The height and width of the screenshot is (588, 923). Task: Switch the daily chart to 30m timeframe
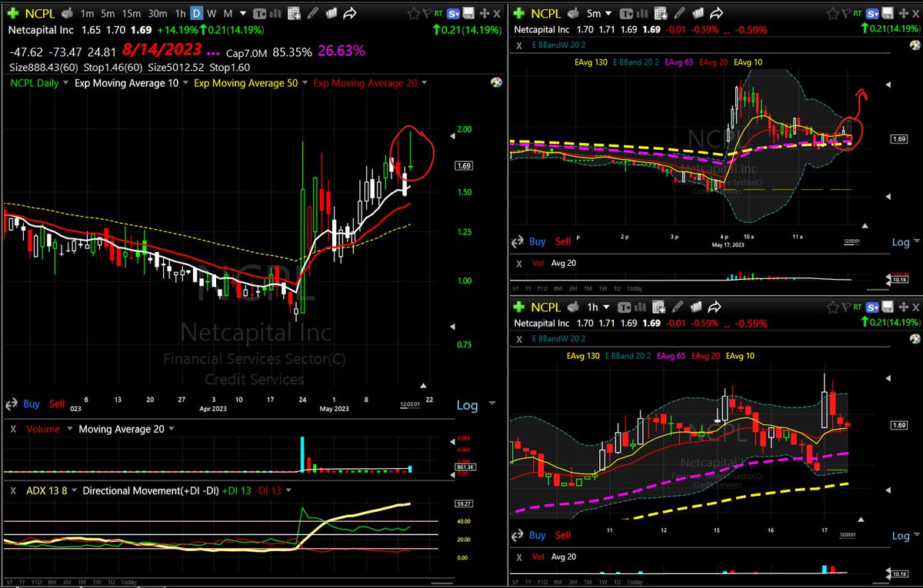click(158, 14)
